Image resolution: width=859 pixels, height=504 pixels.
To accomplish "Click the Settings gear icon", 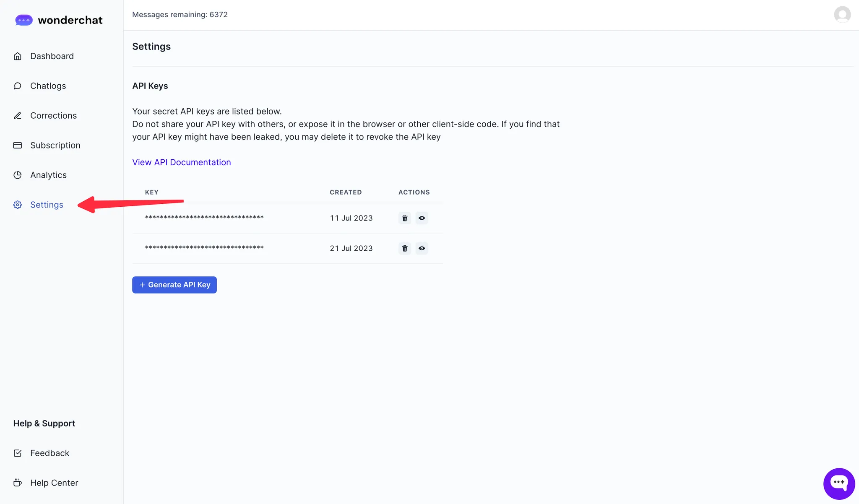I will [x=18, y=205].
